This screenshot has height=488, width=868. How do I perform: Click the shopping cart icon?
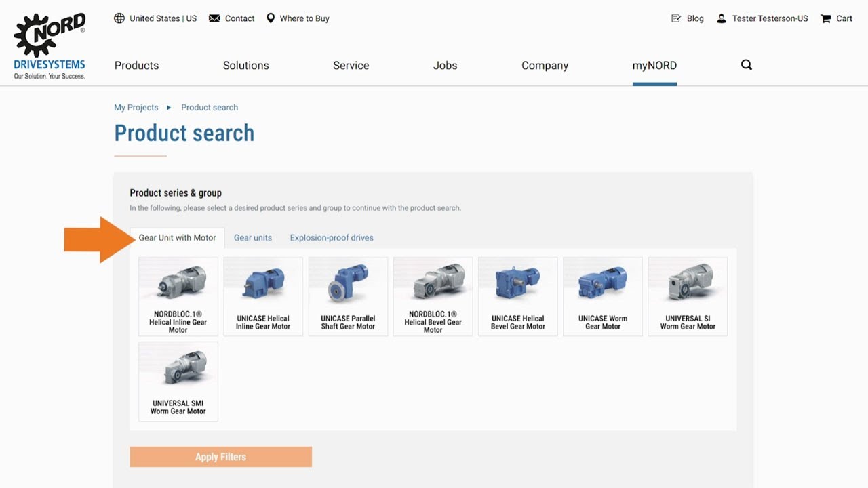(x=825, y=18)
